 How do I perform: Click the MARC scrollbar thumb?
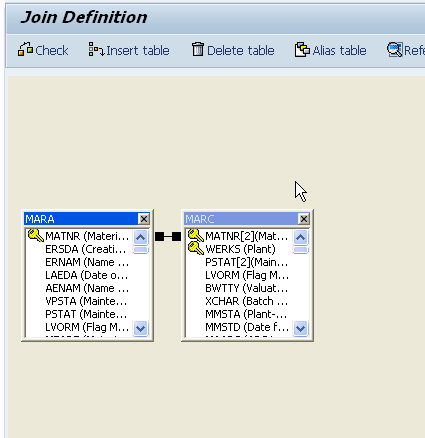[301, 250]
